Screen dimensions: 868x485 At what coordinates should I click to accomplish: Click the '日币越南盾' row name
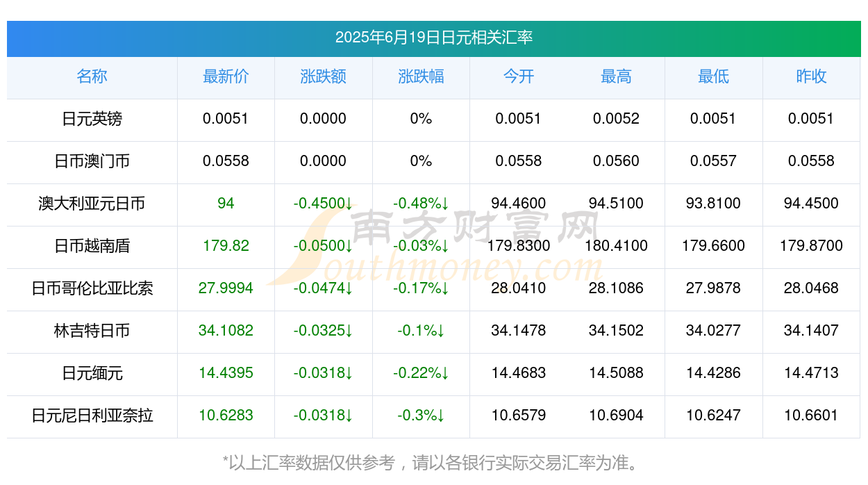92,246
